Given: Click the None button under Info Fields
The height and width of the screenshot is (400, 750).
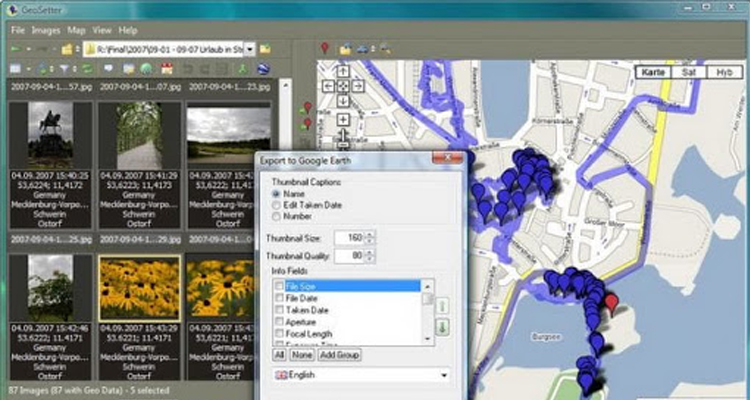Looking at the screenshot, I should point(301,355).
